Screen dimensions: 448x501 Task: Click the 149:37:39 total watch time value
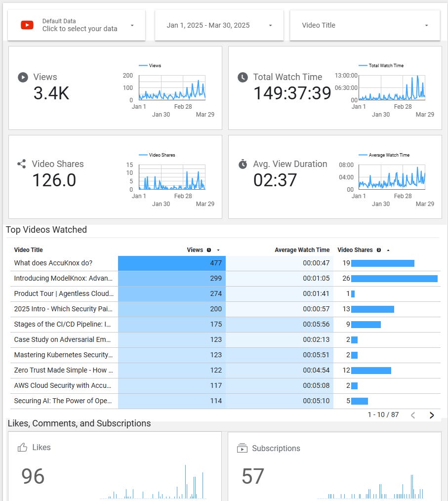tap(292, 93)
